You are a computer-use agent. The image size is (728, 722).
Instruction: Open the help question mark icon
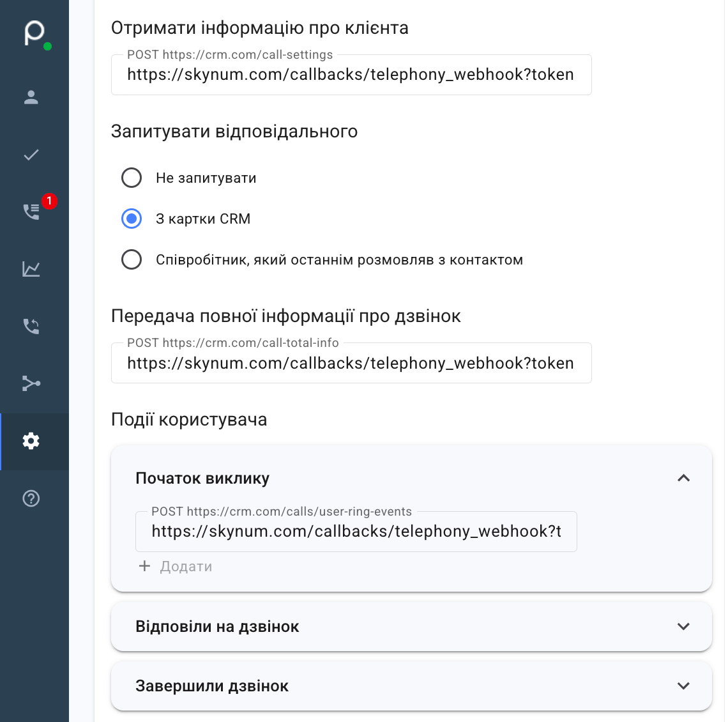(31, 498)
